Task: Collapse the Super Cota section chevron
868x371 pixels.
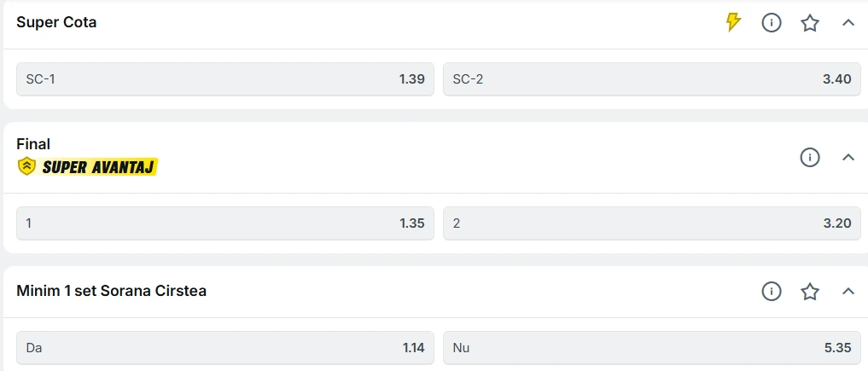Action: point(848,23)
